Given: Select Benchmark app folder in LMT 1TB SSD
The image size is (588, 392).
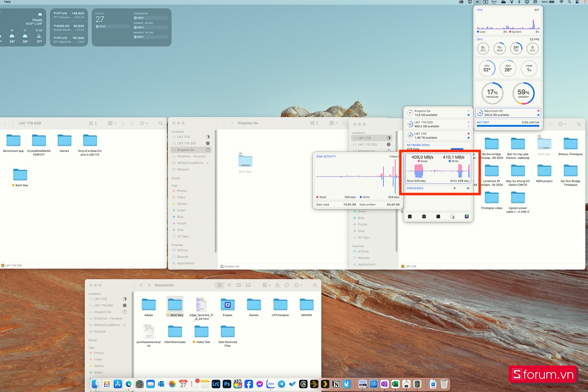Looking at the screenshot, I should tap(13, 144).
